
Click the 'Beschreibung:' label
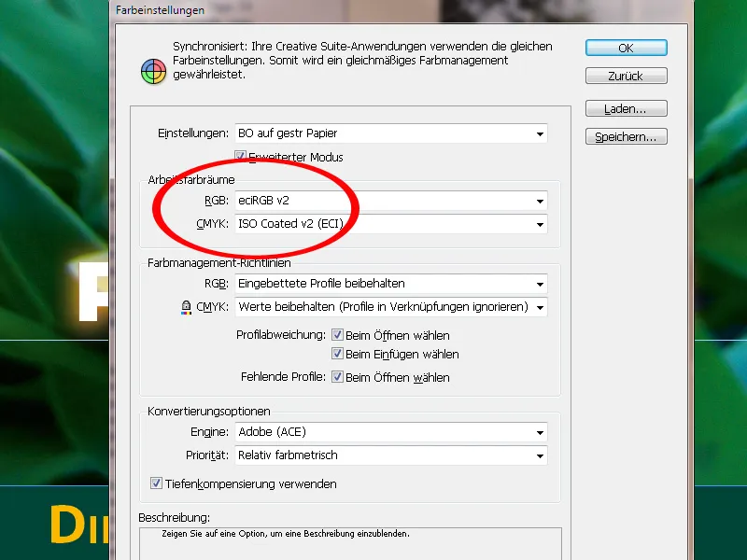(x=175, y=517)
